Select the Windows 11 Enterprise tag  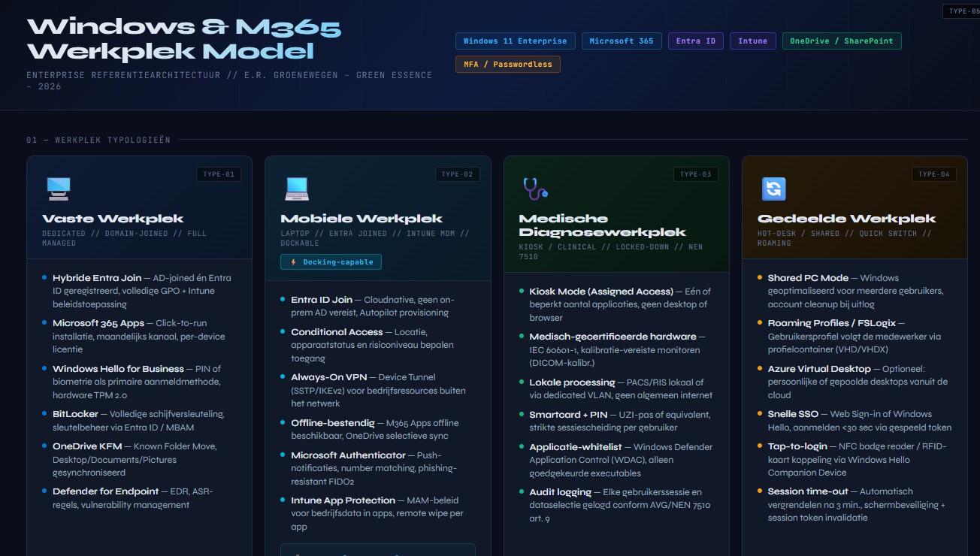tap(516, 41)
